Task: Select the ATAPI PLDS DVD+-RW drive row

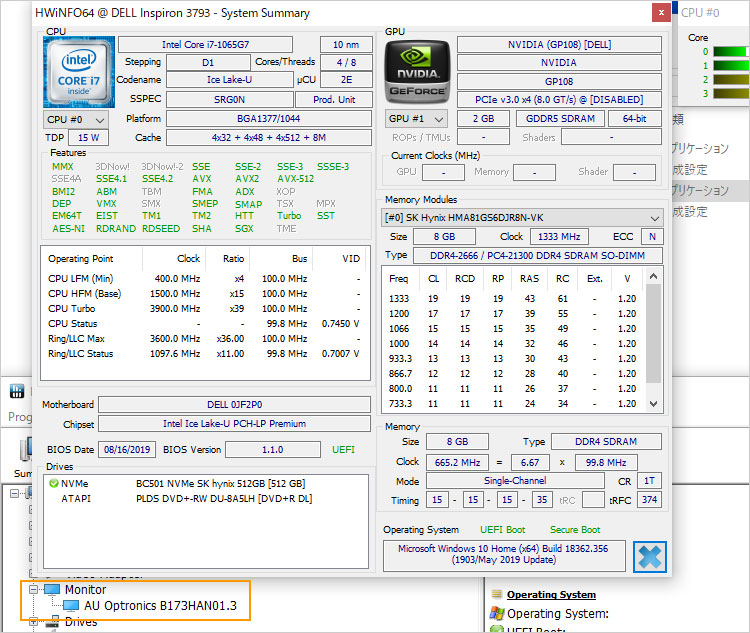Action: (206, 499)
